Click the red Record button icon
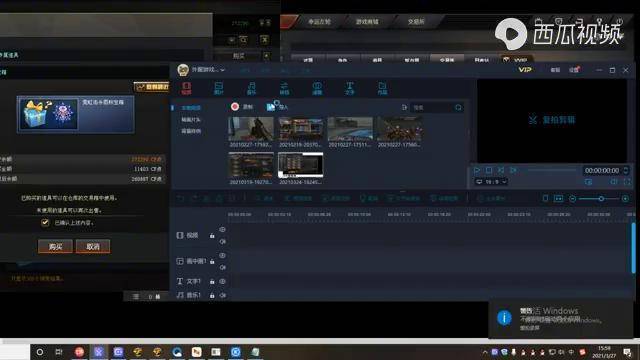Viewport: 640px width, 360px height. (x=235, y=107)
